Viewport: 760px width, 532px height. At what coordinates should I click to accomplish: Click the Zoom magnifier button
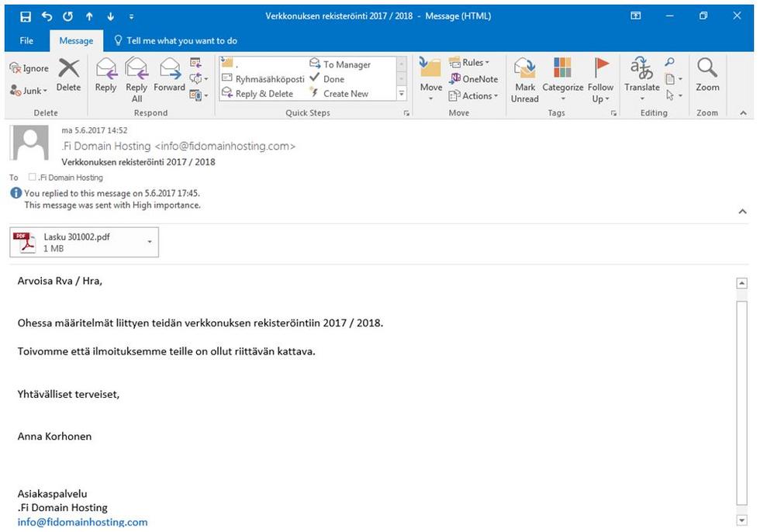pyautogui.click(x=707, y=75)
